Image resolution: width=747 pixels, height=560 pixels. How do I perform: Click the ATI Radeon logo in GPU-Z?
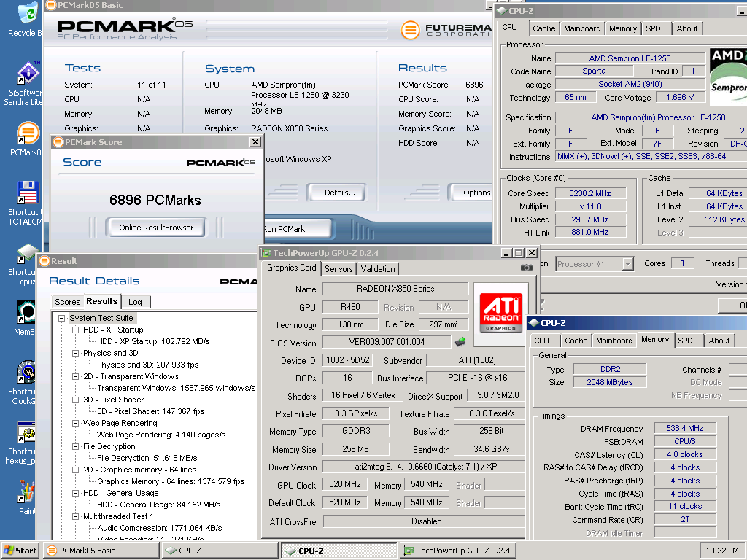pyautogui.click(x=500, y=313)
